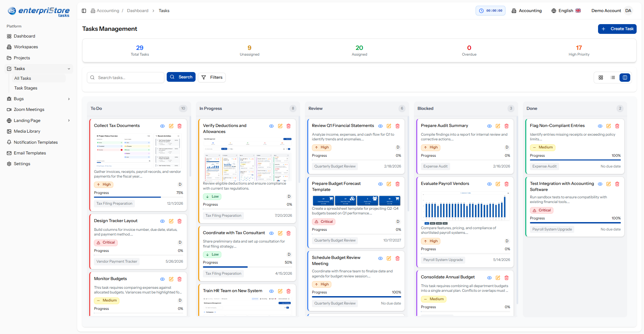View the Review Q1 Financial Statements task
The image size is (644, 334).
[380, 126]
